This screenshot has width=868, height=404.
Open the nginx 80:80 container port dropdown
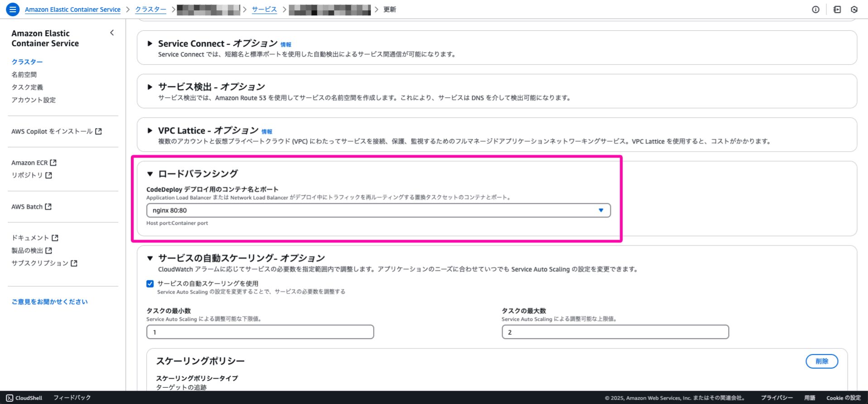point(379,210)
